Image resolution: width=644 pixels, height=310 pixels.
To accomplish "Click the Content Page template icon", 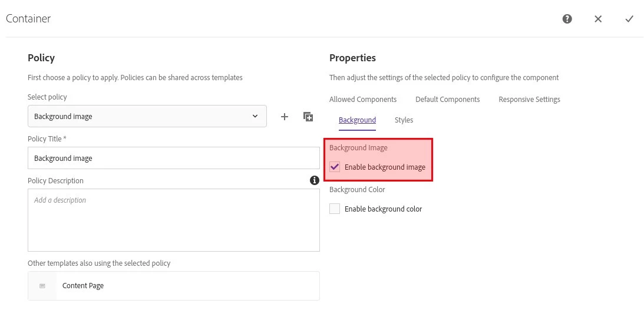I will tap(42, 286).
